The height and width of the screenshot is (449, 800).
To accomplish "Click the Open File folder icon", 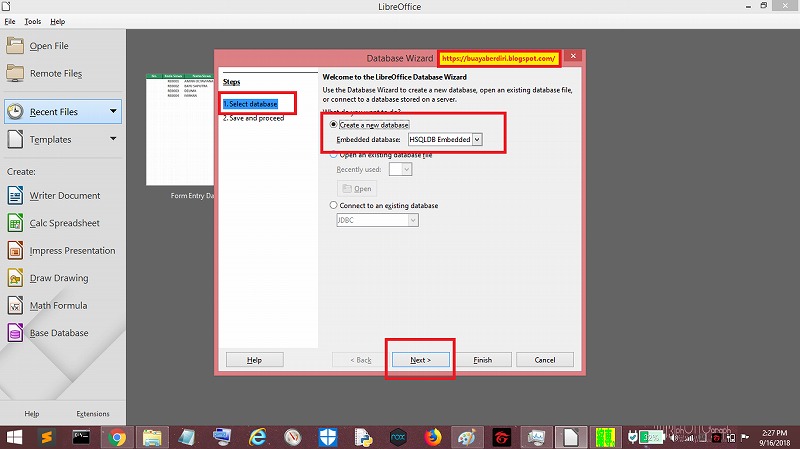I will point(15,45).
